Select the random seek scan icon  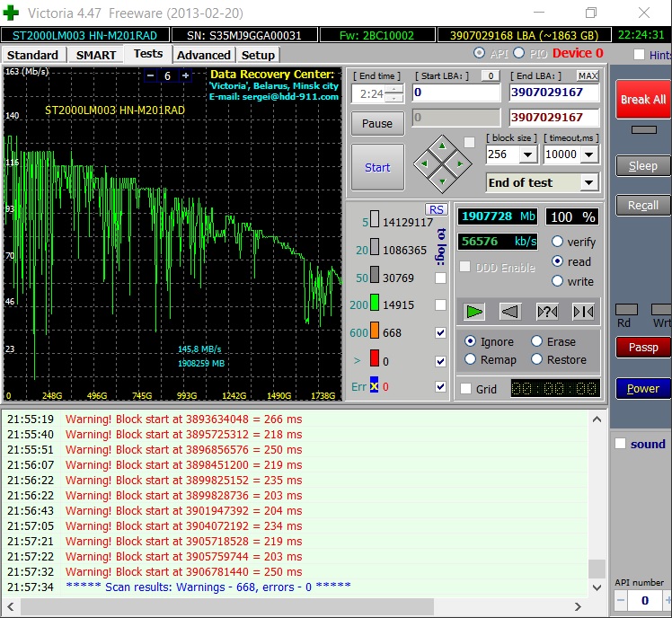546,311
